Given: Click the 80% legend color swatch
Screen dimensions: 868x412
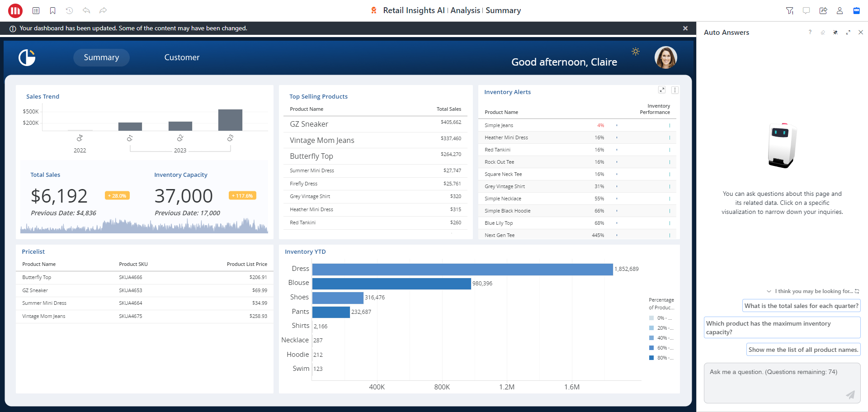Looking at the screenshot, I should 651,358.
